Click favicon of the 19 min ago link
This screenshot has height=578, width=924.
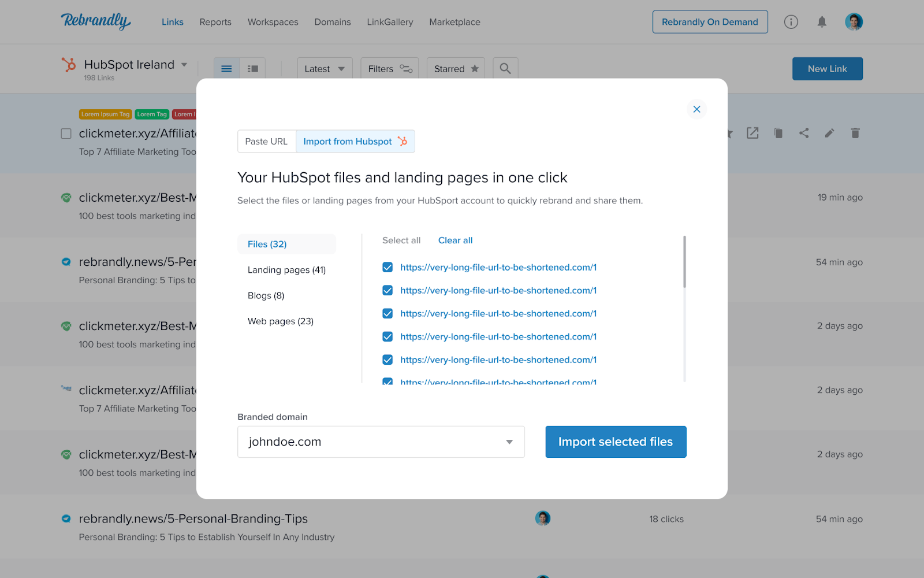66,198
